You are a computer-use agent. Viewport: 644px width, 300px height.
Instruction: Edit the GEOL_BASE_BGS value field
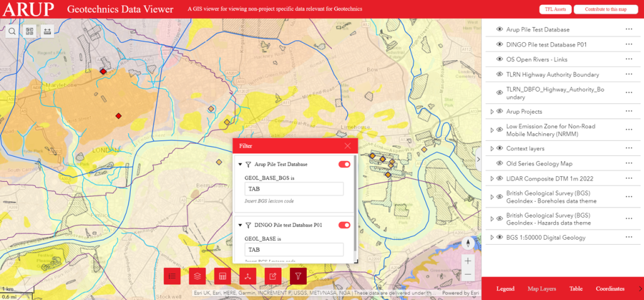[x=294, y=189]
